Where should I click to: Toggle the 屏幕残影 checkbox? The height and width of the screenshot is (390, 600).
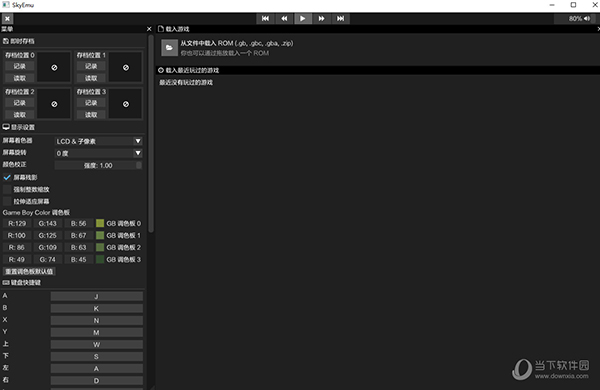click(7, 177)
